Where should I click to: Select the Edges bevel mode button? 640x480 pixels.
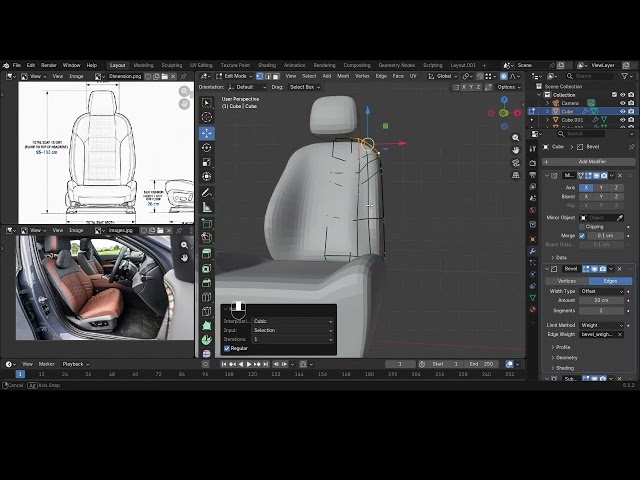(610, 281)
